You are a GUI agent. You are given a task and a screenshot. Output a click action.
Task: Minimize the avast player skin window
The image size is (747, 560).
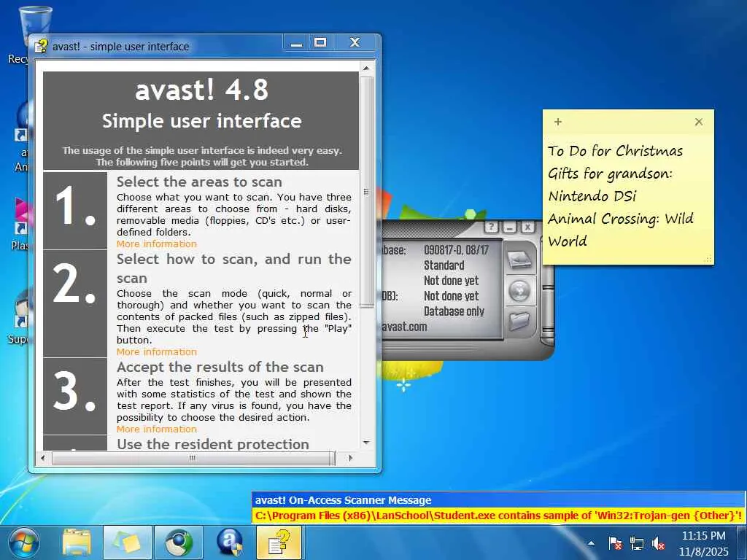click(x=510, y=227)
